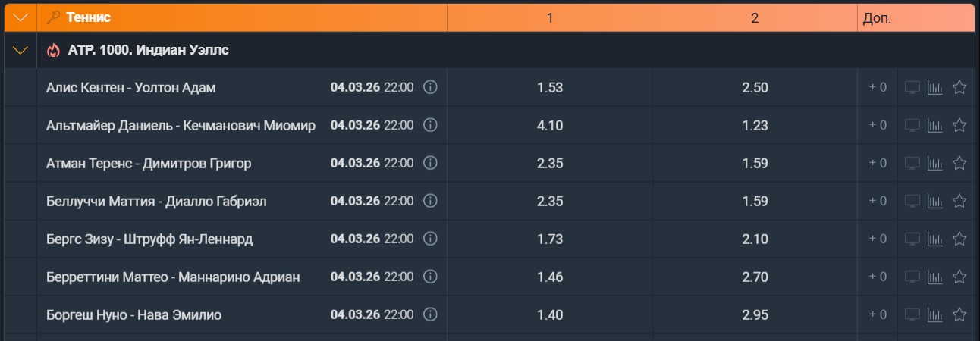Click the tennis racket icon in the header
Viewport: 980px width, 341px height.
point(53,17)
